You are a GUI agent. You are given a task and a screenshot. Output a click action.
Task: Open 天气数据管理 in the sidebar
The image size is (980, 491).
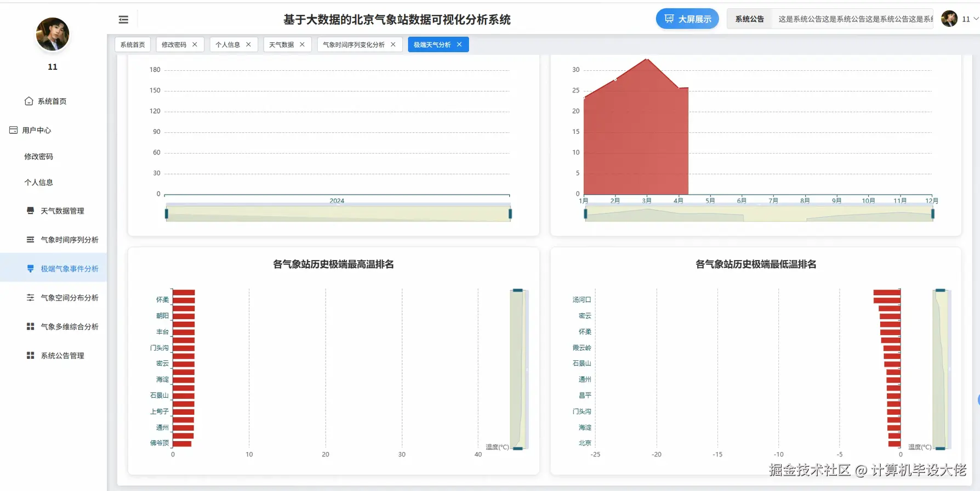pyautogui.click(x=62, y=211)
